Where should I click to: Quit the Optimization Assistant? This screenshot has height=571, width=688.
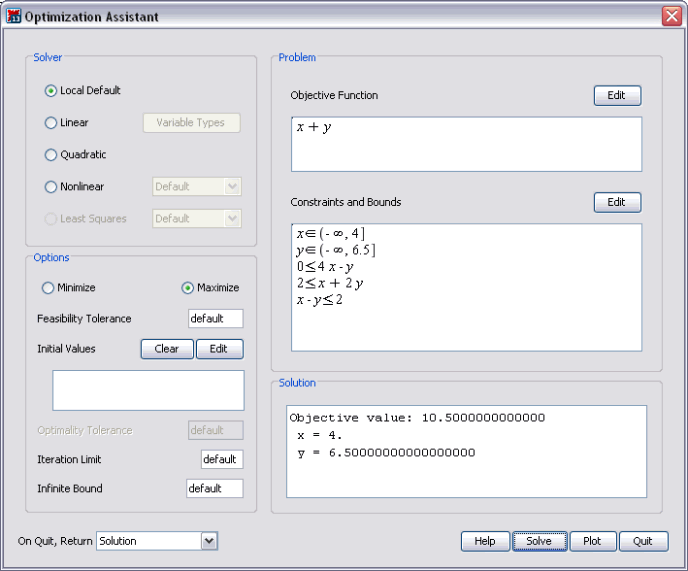tap(642, 541)
